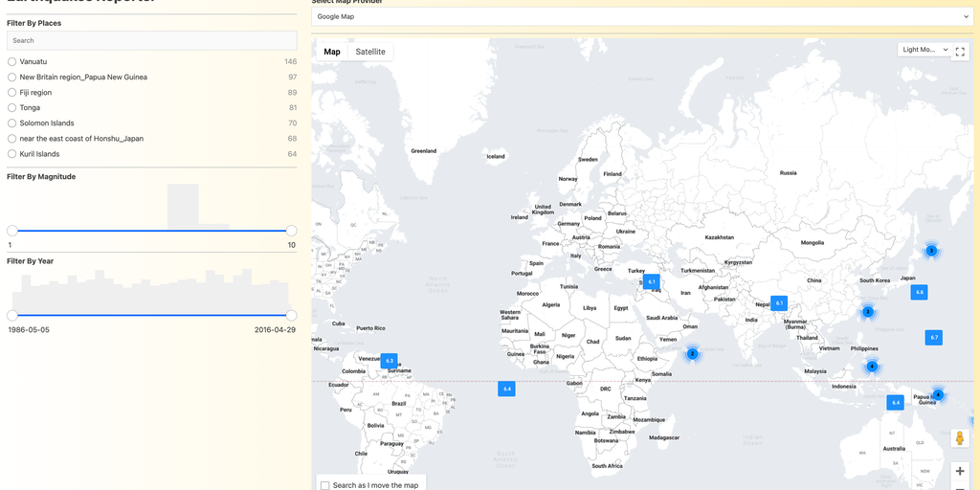980x490 pixels.
Task: Click the 6.1 marker near Turkey
Action: coord(651,281)
